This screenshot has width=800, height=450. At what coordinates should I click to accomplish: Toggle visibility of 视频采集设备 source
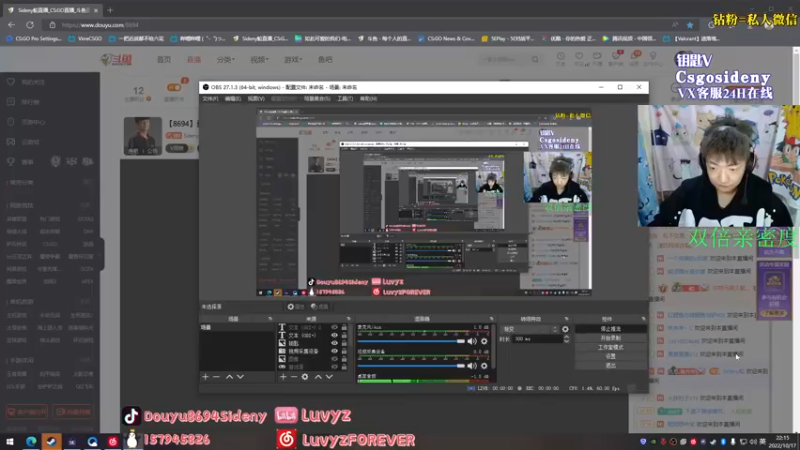click(334, 351)
